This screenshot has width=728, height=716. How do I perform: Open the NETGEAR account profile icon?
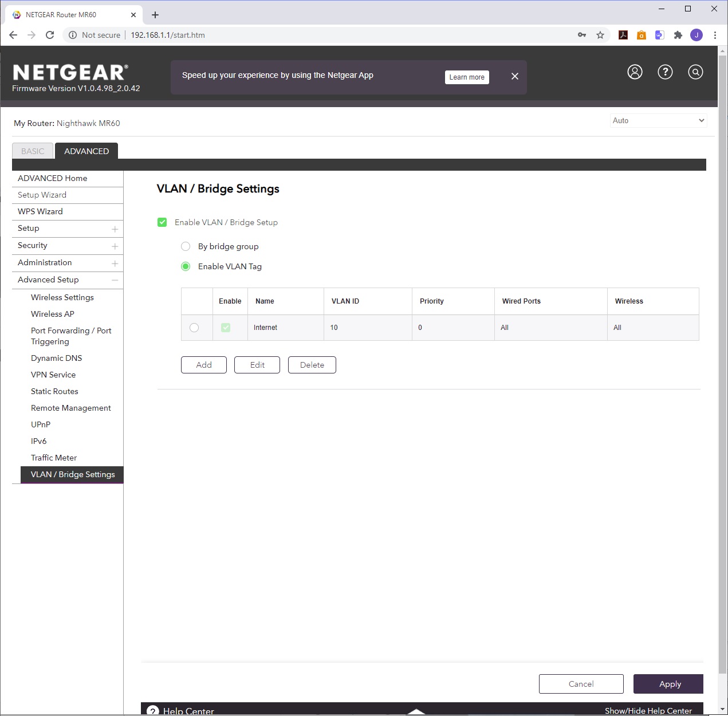click(x=635, y=72)
